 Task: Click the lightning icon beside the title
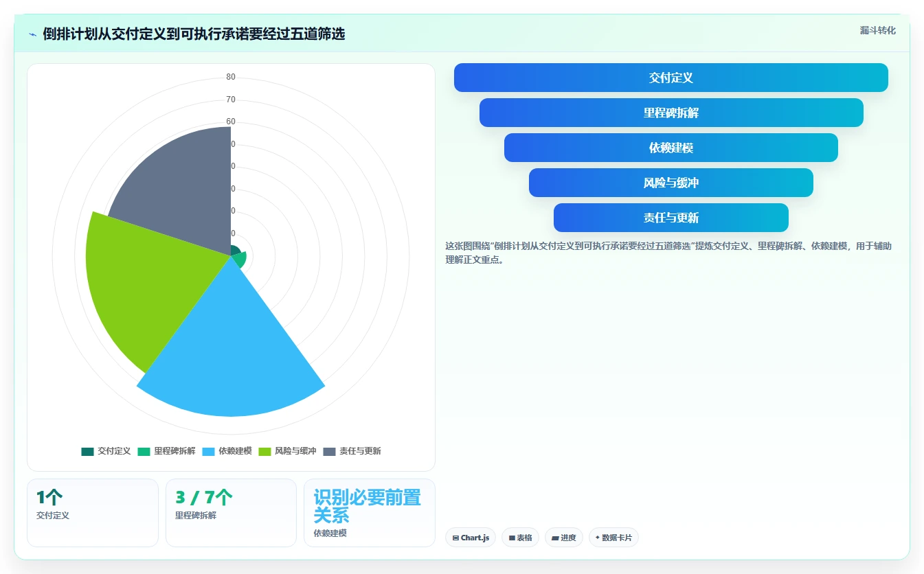pos(33,34)
